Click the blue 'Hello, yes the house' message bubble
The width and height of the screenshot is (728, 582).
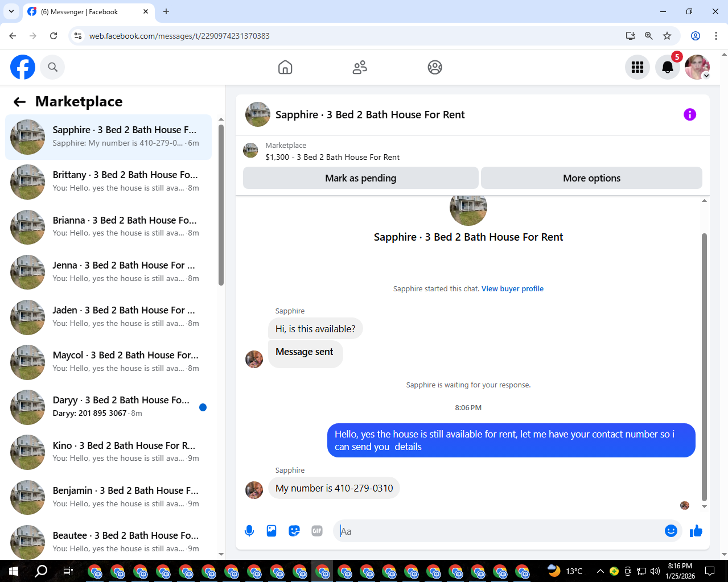(511, 440)
